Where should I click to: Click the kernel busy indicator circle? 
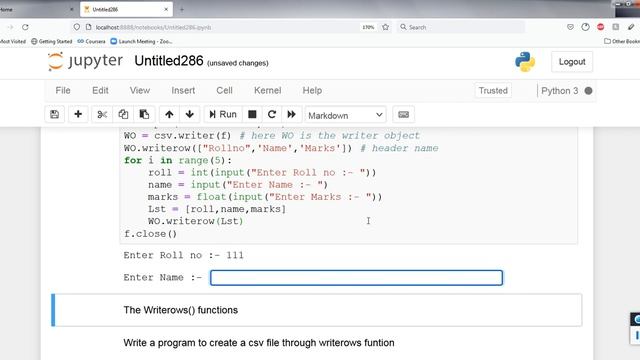[588, 91]
